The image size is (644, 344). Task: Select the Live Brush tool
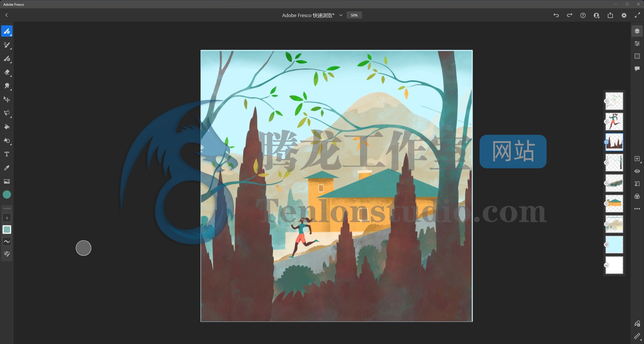click(x=7, y=45)
